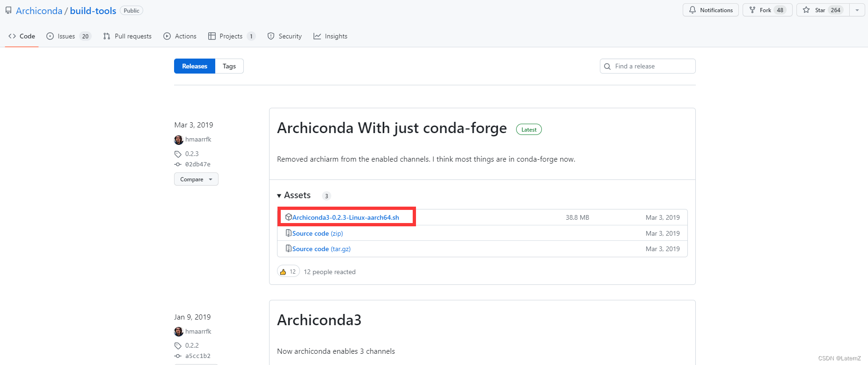
Task: Focus the Find a release search field
Action: pos(648,66)
